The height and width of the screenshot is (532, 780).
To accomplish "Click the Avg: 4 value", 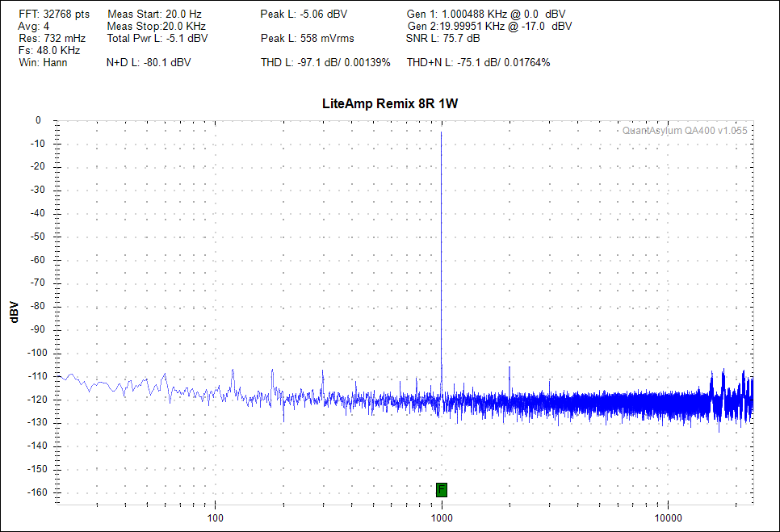I will click(34, 26).
